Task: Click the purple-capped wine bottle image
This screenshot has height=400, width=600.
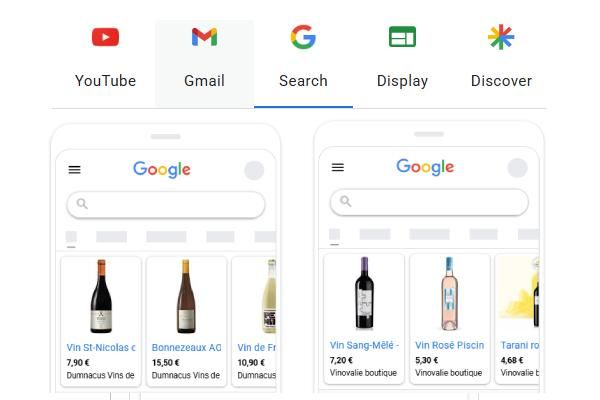Action: click(x=364, y=293)
